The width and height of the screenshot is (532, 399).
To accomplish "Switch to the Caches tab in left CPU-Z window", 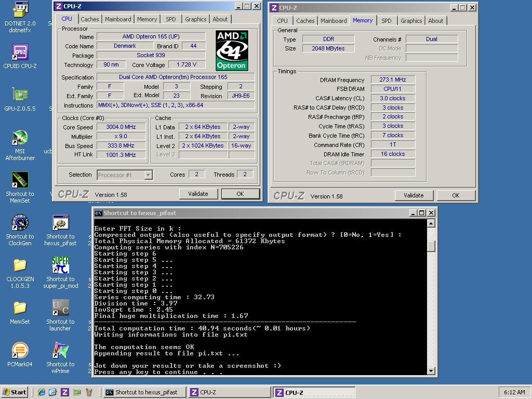I will pyautogui.click(x=89, y=19).
